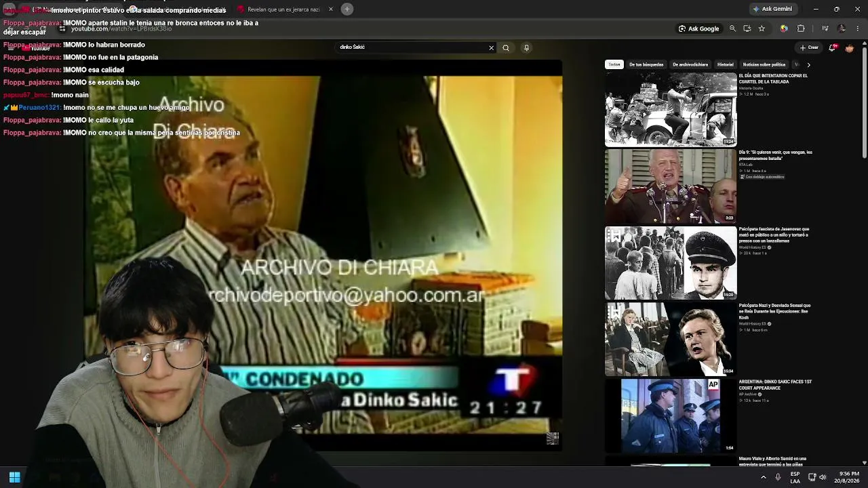Click the Ask Gemini button
The width and height of the screenshot is (868, 488).
772,9
